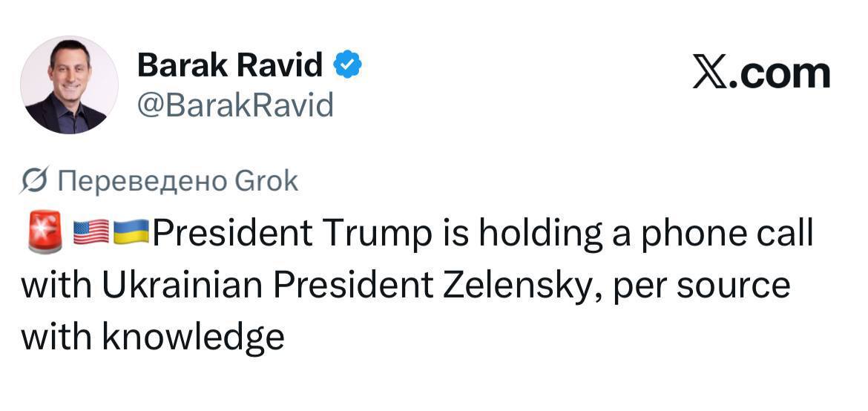
Task: Click the Grok translation slashed-circle icon
Action: pyautogui.click(x=34, y=180)
